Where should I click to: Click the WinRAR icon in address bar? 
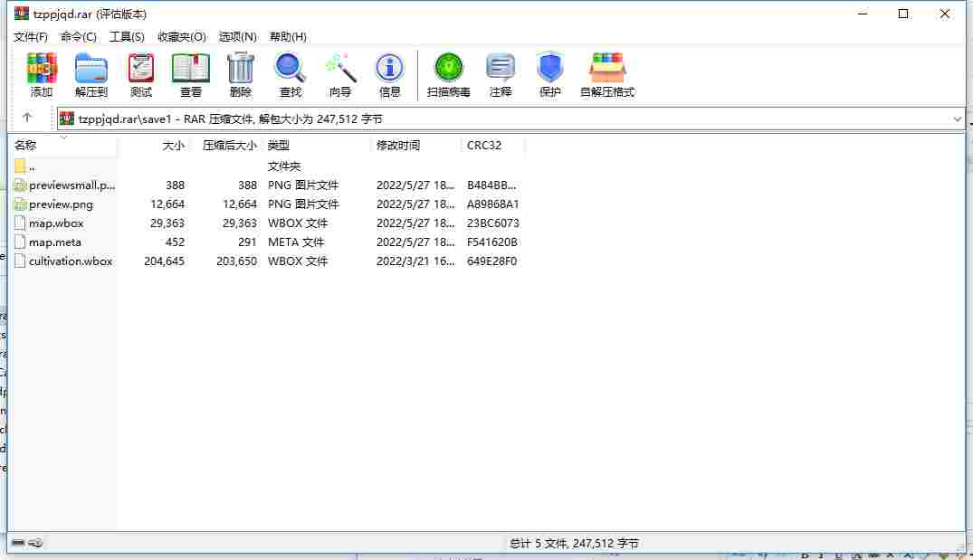67,119
